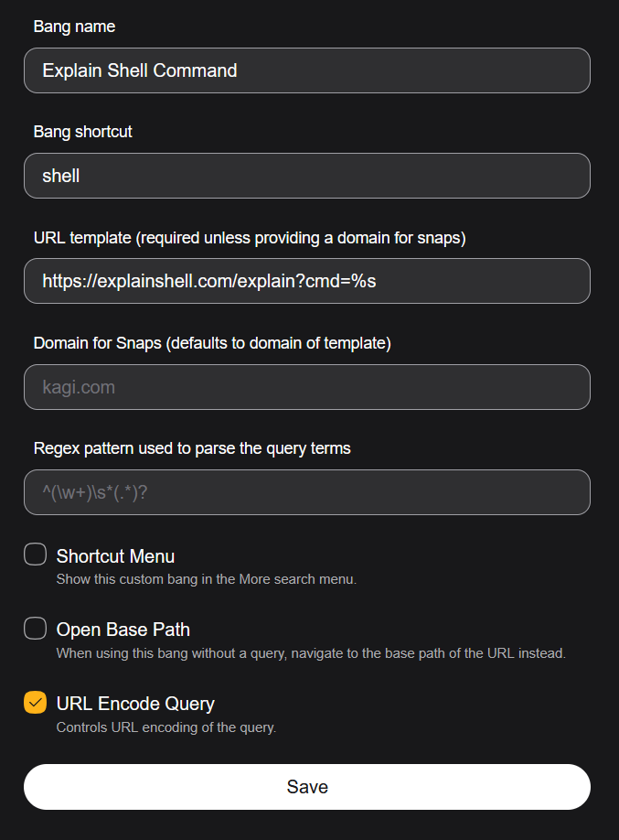Uncheck the URL Encode Query checkbox

pos(36,703)
